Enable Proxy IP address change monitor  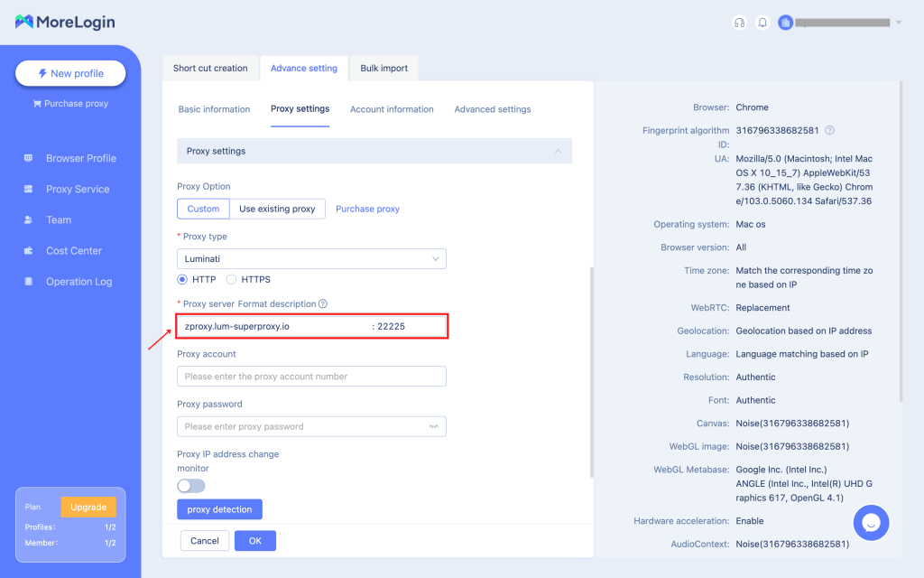[x=191, y=486]
